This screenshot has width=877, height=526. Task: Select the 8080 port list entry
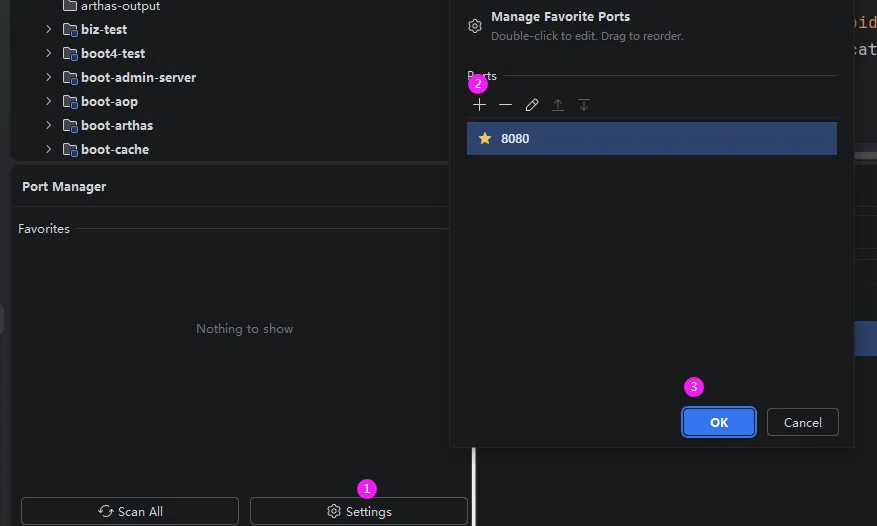click(x=650, y=138)
